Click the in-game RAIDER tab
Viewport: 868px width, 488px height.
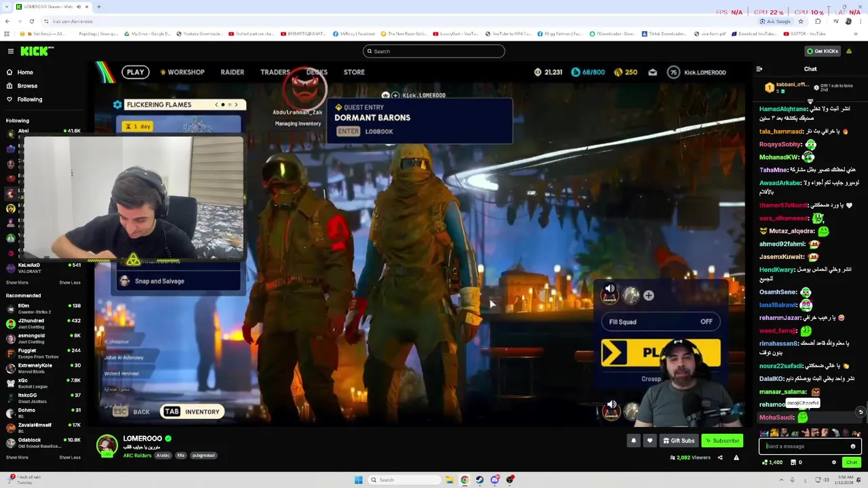pyautogui.click(x=232, y=72)
